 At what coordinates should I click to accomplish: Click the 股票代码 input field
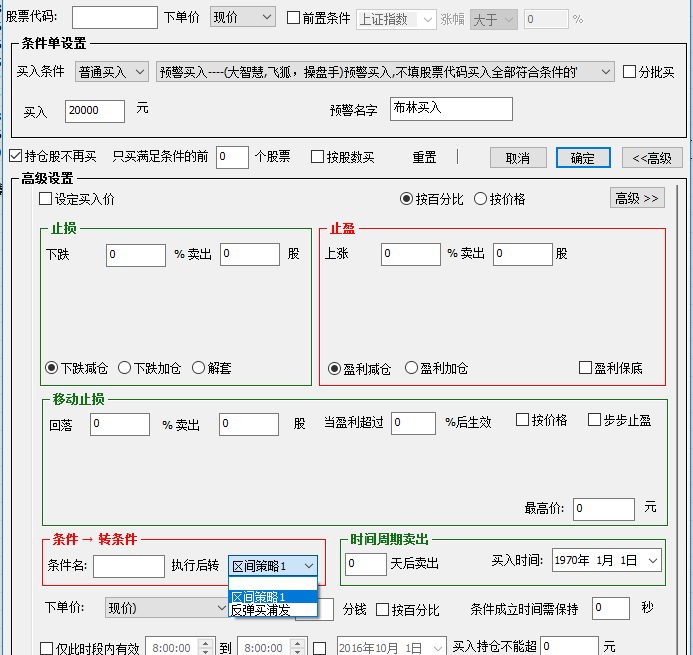114,17
